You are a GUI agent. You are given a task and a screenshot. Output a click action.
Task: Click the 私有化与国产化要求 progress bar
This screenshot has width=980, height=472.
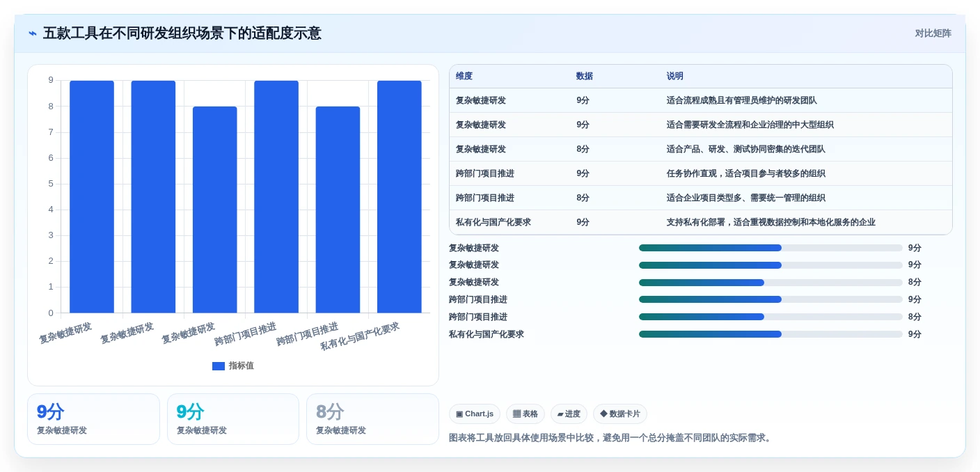click(x=770, y=334)
